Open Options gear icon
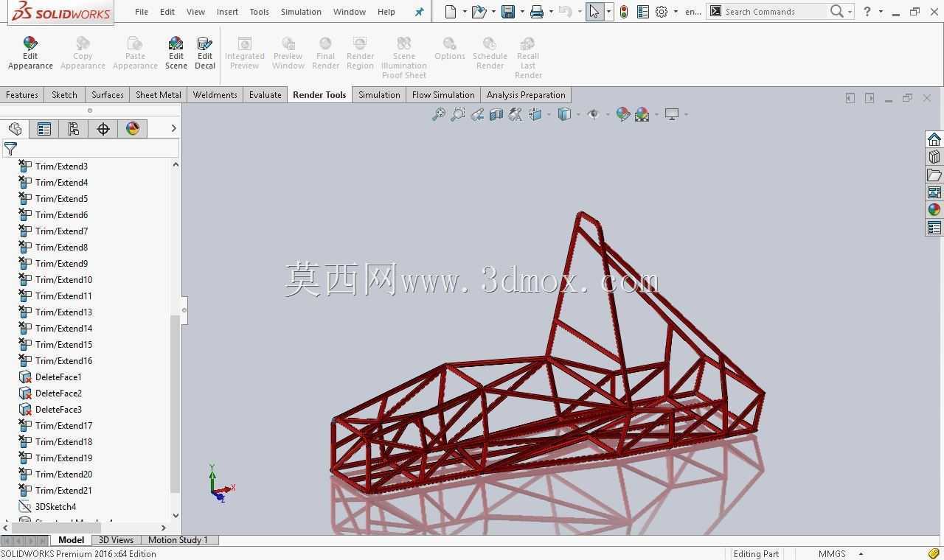The height and width of the screenshot is (560, 944). coord(662,11)
